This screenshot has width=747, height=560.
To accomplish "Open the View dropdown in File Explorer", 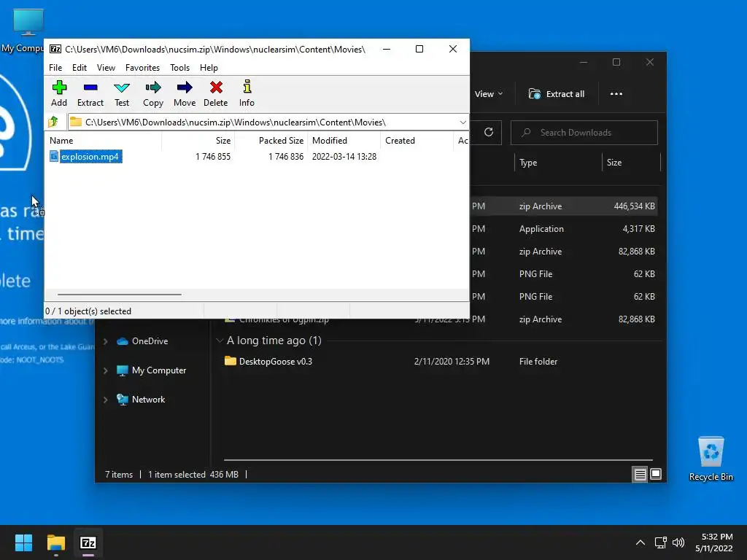I will (488, 94).
